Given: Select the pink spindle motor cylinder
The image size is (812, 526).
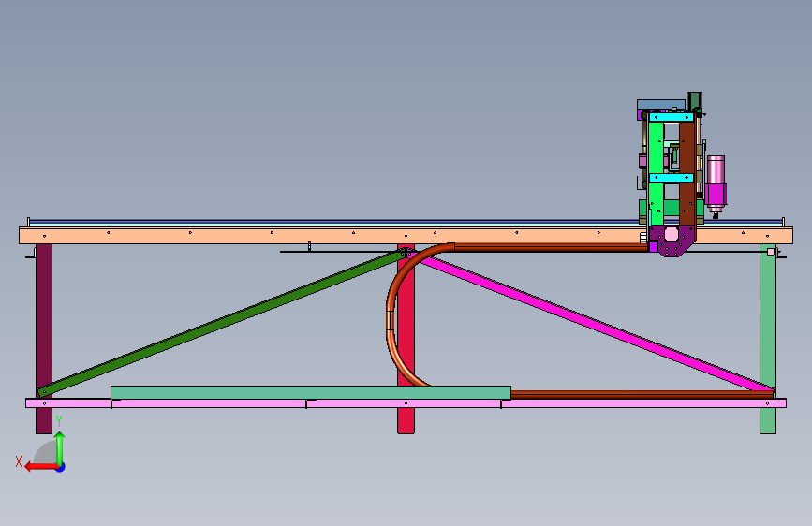Looking at the screenshot, I should [716, 169].
